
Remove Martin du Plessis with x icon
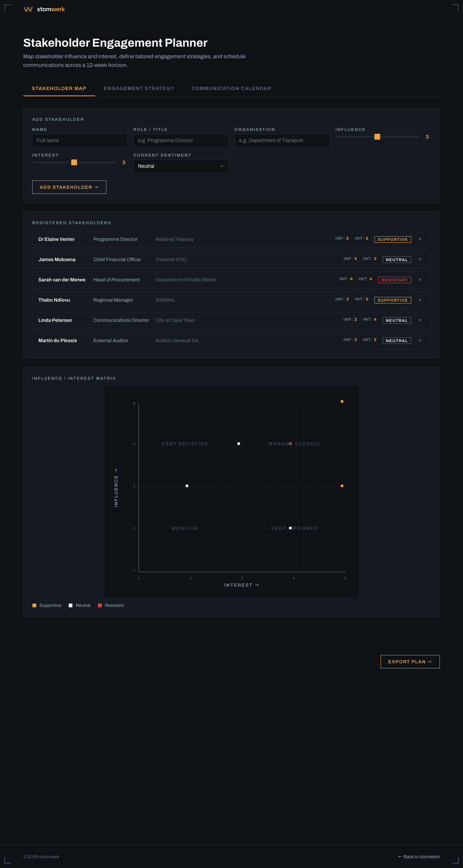pyautogui.click(x=420, y=340)
